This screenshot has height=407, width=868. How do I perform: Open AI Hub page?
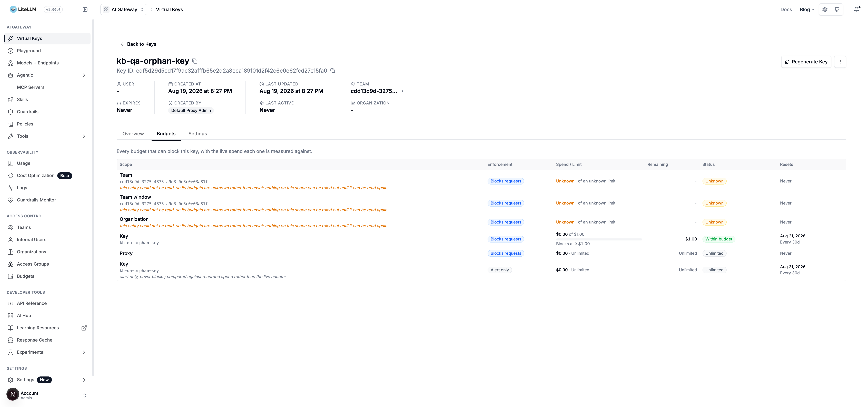pyautogui.click(x=47, y=315)
